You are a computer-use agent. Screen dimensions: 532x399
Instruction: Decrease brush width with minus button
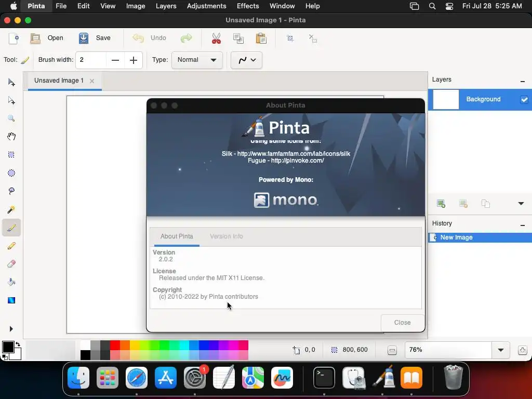[115, 60]
